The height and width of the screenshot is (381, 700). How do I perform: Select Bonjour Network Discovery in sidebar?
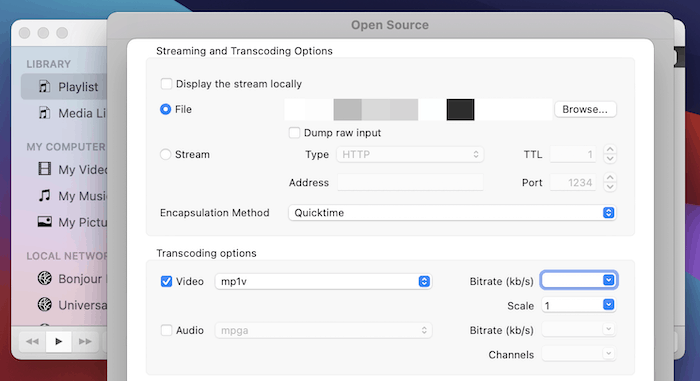64,278
